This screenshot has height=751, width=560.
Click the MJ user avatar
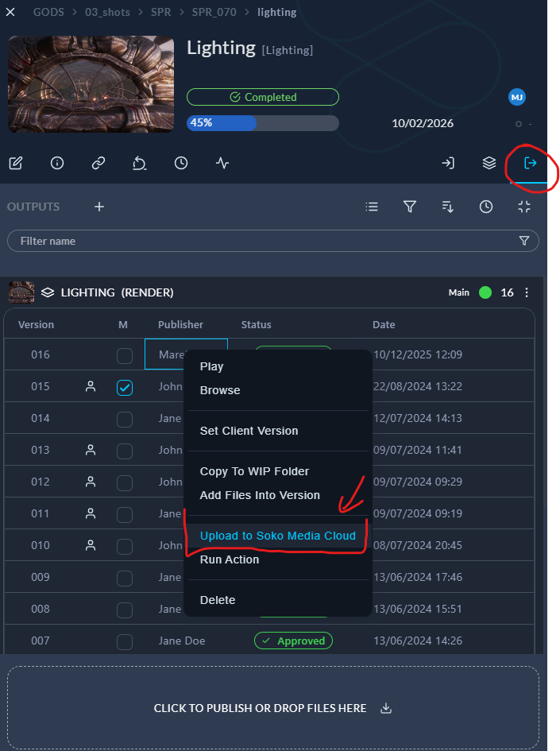pos(517,97)
